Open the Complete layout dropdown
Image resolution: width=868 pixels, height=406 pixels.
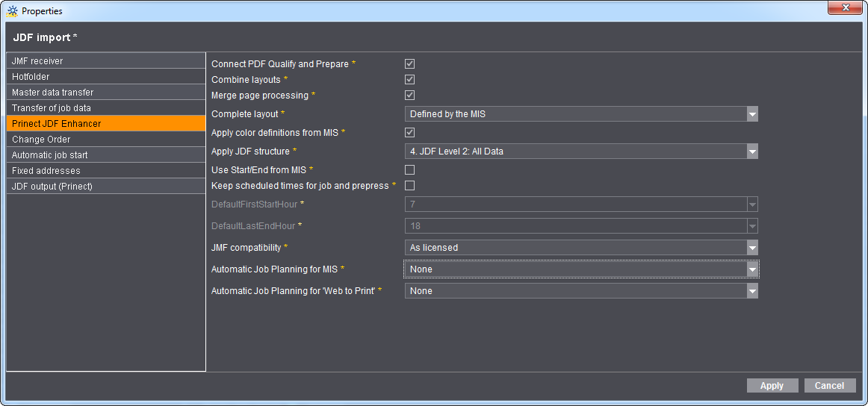[x=752, y=114]
